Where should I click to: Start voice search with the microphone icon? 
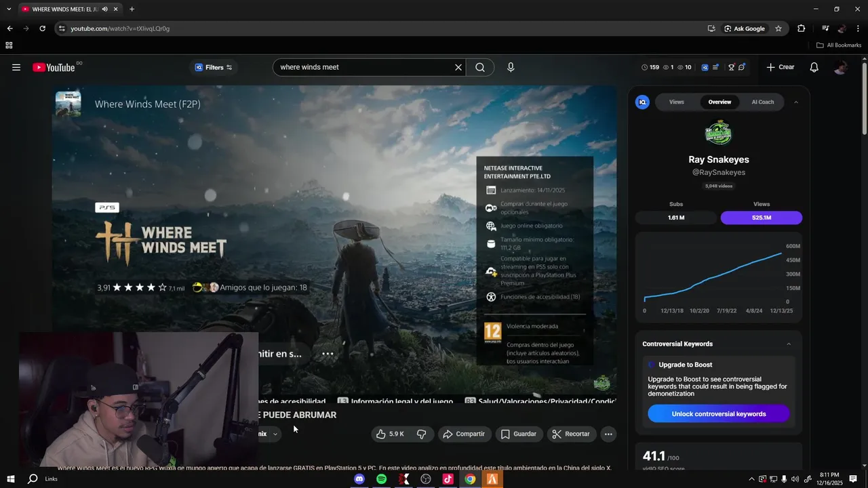pyautogui.click(x=511, y=67)
